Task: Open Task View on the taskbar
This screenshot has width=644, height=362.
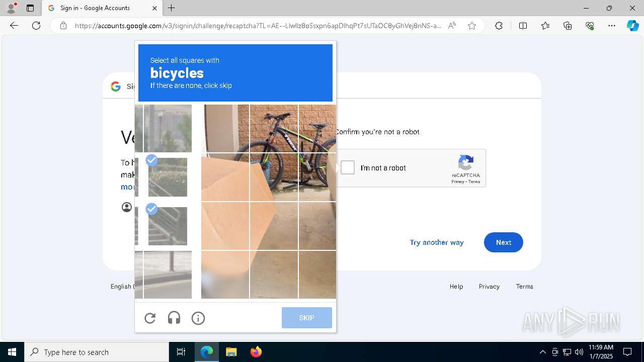Action: [181, 352]
